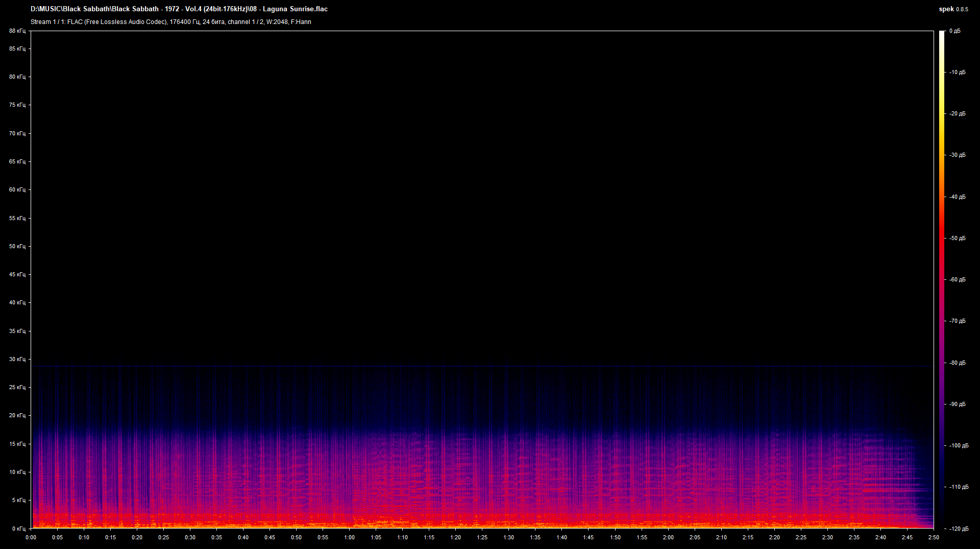Click the -60 дБ level scale label
Screen dimensions: 980x549
click(957, 280)
